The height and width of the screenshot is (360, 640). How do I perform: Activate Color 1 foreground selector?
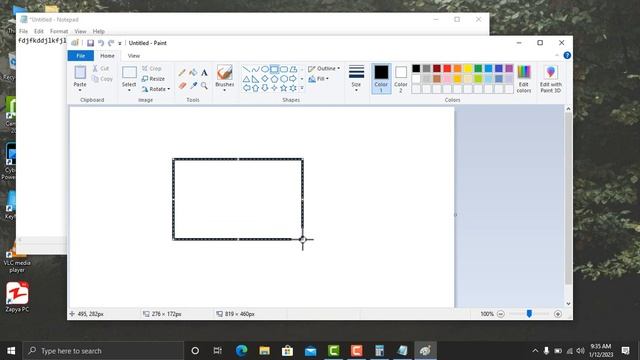click(381, 78)
